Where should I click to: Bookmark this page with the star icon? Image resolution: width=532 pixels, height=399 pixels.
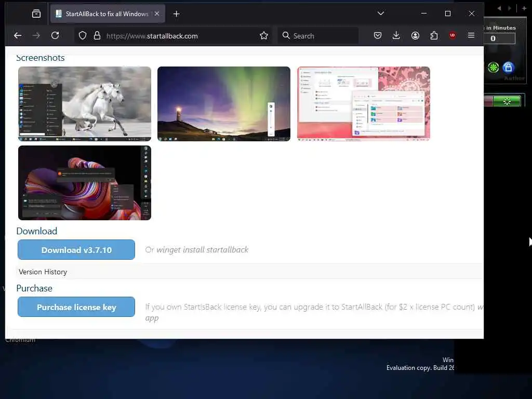tap(263, 36)
